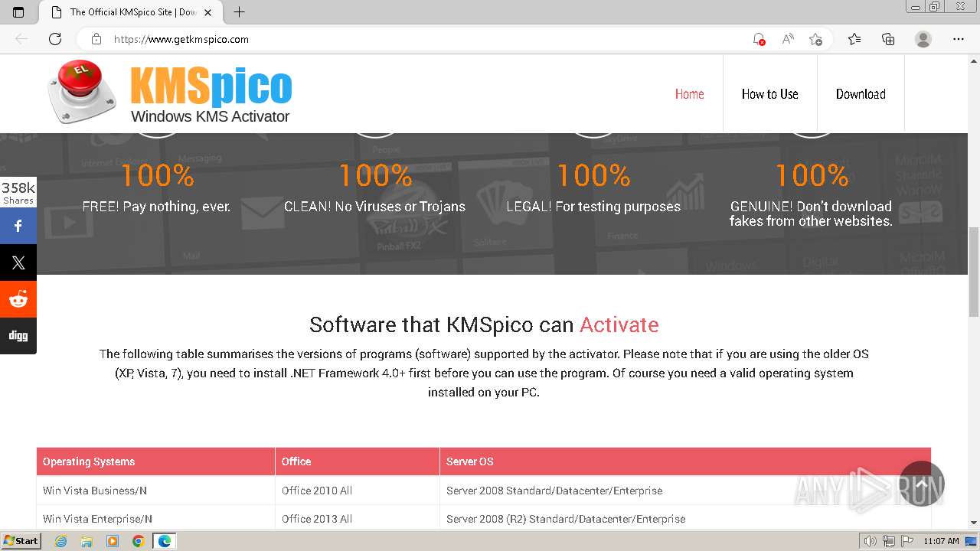Open Collections icon

point(888,39)
